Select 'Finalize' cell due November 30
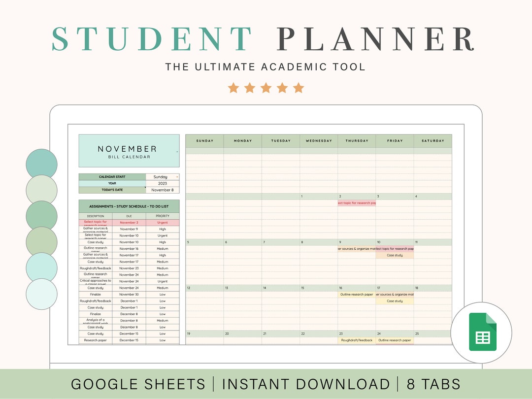Screen dimensions: 532x399 96,295
